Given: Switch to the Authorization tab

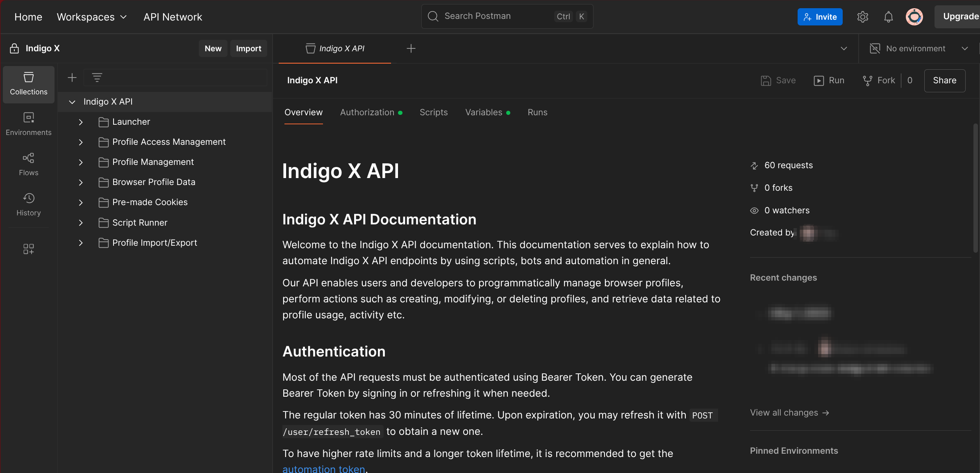Looking at the screenshot, I should 371,112.
